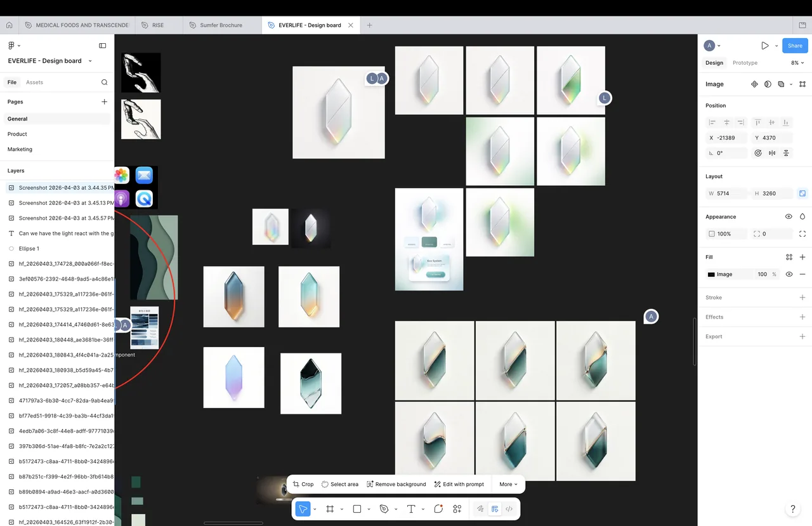Toggle layer visibility eye in Appearance
This screenshot has height=526, width=812.
point(789,217)
